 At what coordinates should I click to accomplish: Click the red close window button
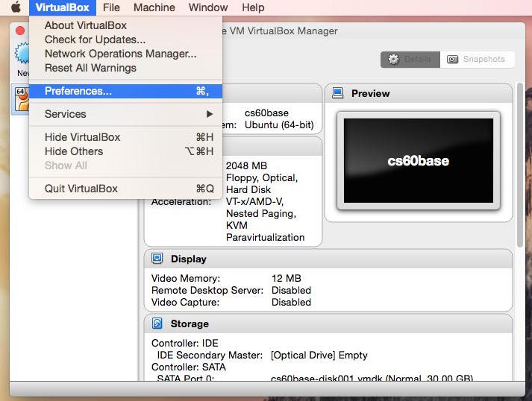20,31
